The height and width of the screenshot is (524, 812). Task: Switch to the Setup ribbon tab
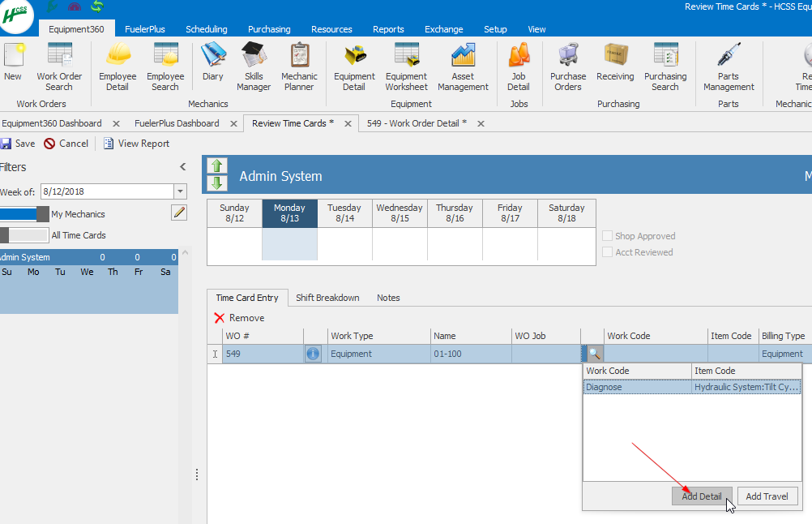tap(495, 29)
